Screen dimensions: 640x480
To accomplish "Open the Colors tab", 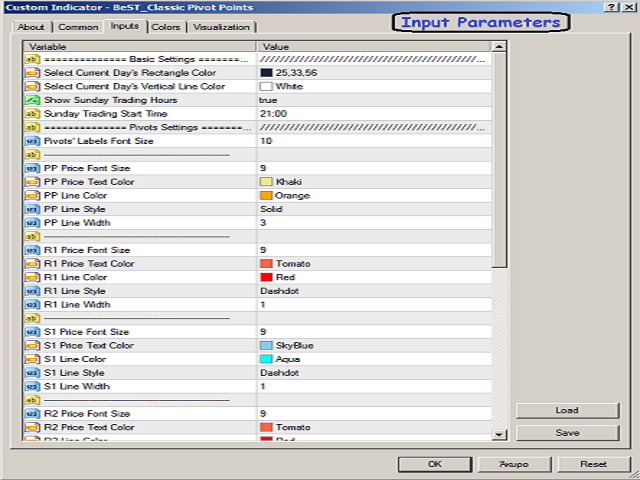I will tap(166, 27).
